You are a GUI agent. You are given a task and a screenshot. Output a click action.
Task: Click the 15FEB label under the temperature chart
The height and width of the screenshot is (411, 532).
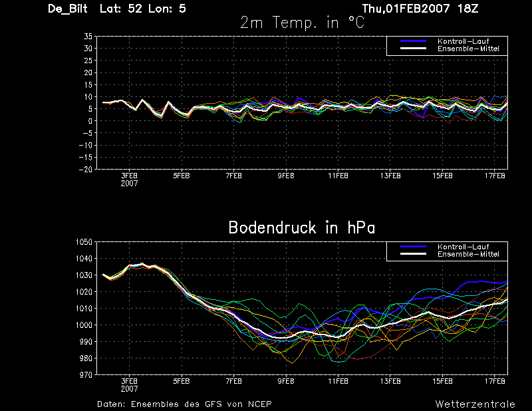442,176
